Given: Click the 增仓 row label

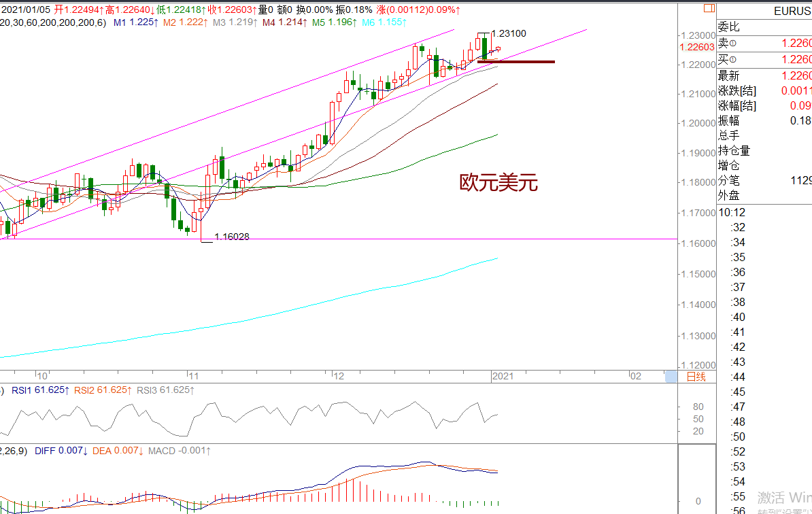Looking at the screenshot, I should (x=728, y=166).
